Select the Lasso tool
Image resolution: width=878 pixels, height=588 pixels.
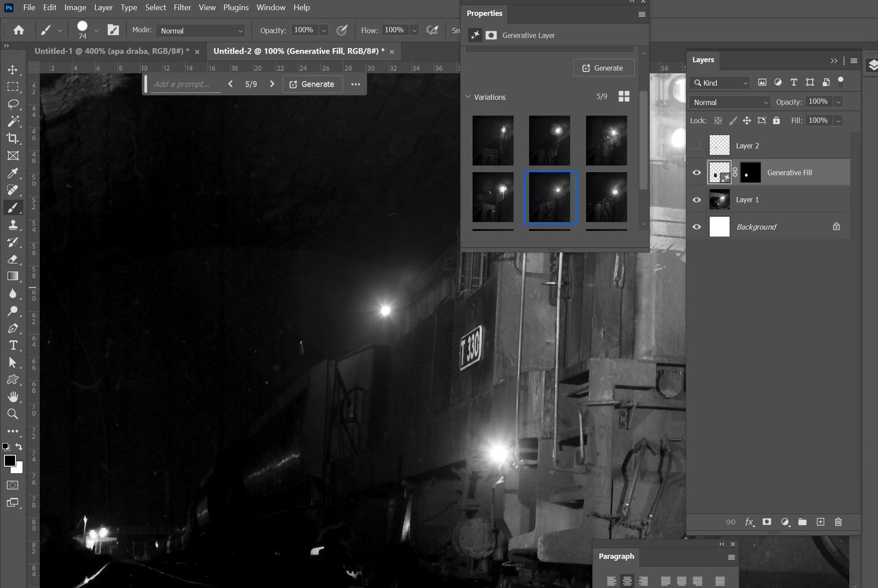(13, 104)
